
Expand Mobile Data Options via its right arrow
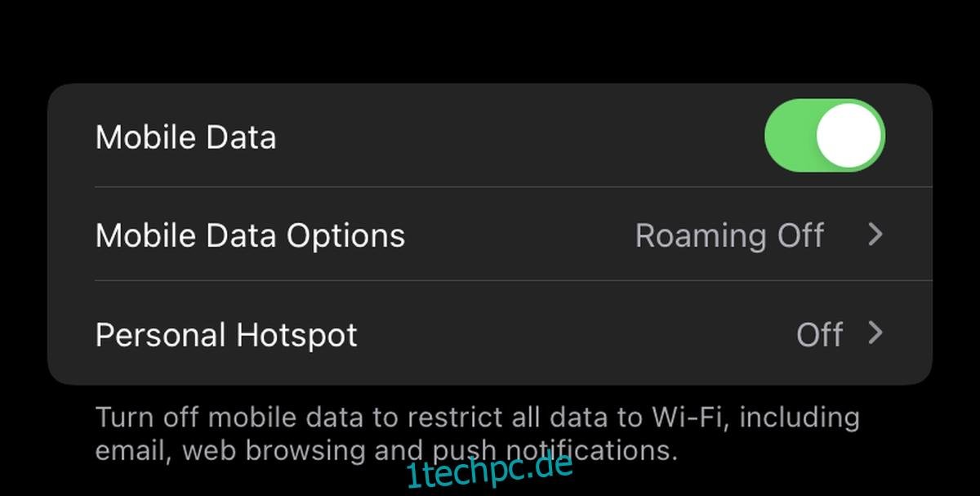click(875, 235)
